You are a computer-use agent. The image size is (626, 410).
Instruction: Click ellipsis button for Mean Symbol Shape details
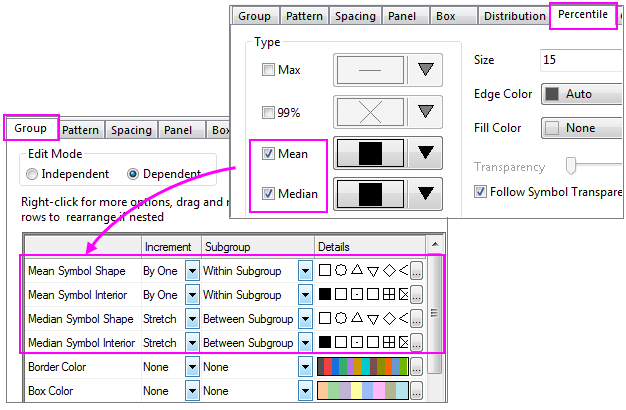pos(417,270)
